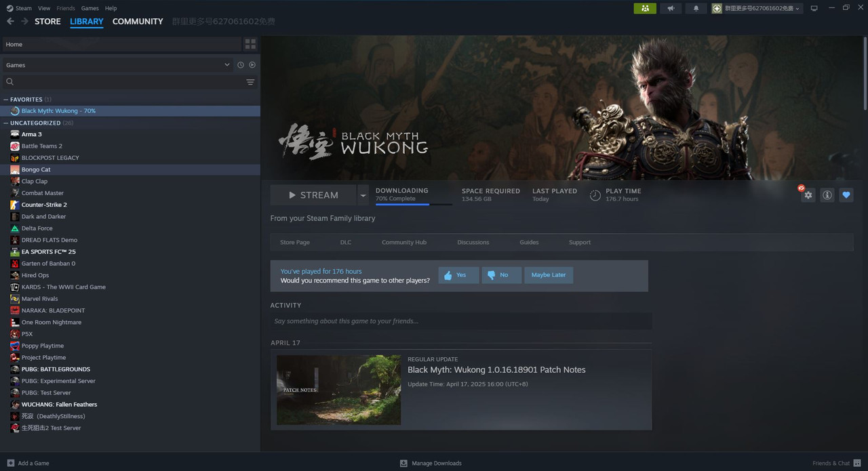Open the Games filter dropdown
Screen dimensions: 868x471
click(117, 65)
